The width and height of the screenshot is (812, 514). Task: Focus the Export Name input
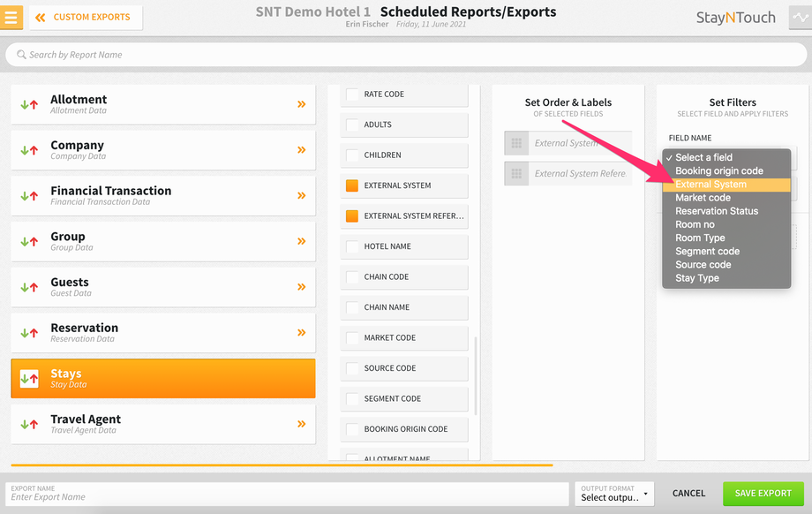(288, 494)
